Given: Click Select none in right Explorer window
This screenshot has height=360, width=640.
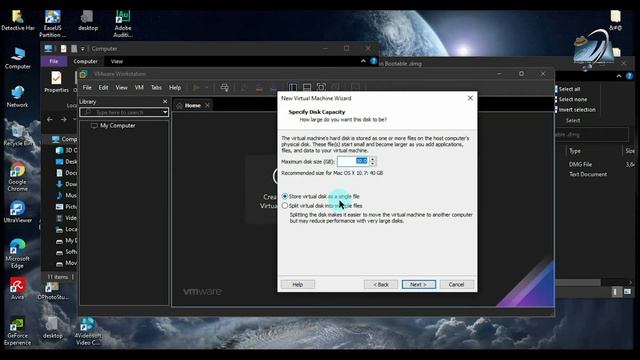Looking at the screenshot, I should [571, 99].
